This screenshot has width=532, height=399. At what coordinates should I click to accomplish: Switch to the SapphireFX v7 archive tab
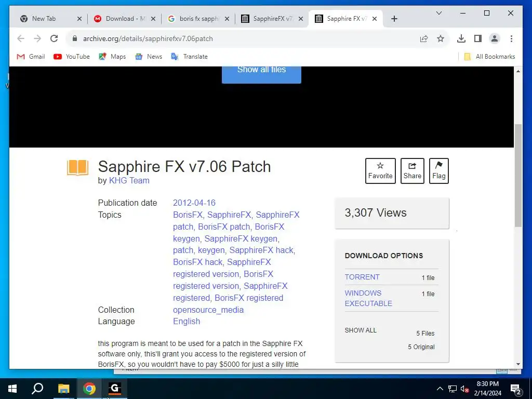272,19
